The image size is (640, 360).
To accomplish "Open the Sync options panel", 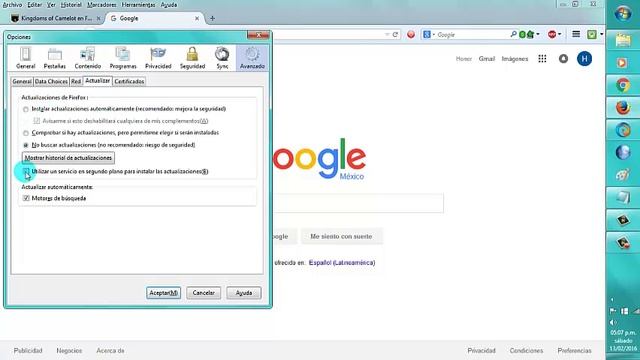I will (222, 58).
